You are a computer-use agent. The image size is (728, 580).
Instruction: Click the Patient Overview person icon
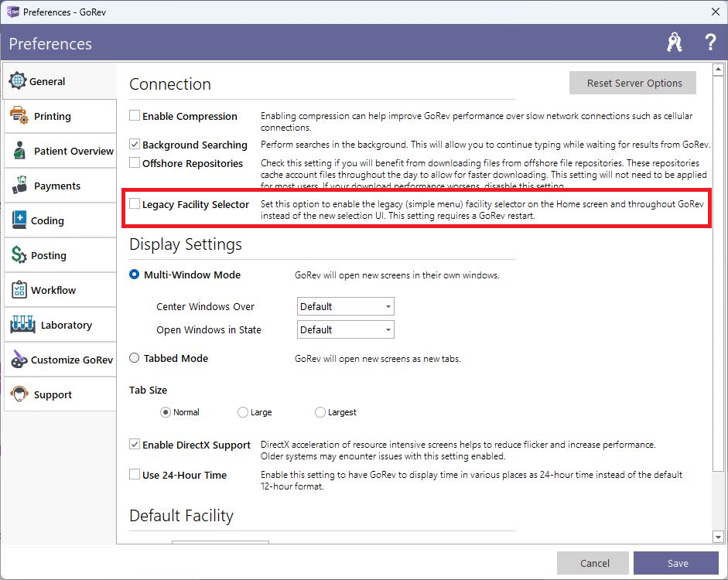(x=19, y=150)
